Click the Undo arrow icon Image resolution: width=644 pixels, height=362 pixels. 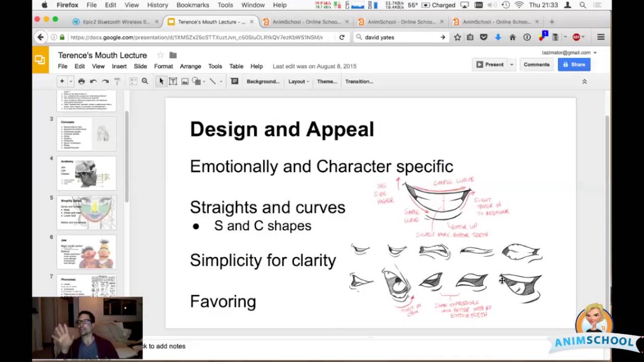93,81
